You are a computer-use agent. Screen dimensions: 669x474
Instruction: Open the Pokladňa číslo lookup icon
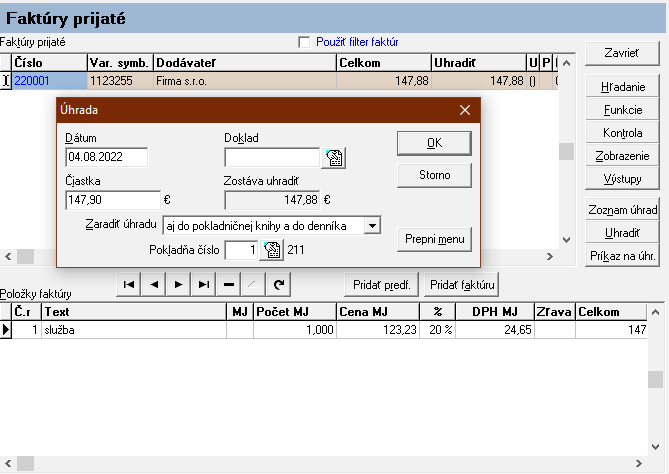click(x=272, y=250)
